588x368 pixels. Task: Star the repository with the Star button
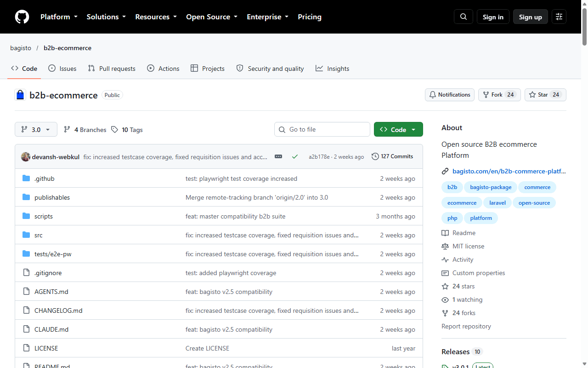coord(545,95)
